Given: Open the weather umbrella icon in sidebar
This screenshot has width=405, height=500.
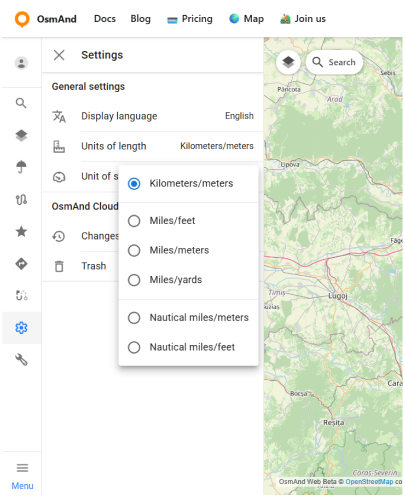Looking at the screenshot, I should point(21,167).
